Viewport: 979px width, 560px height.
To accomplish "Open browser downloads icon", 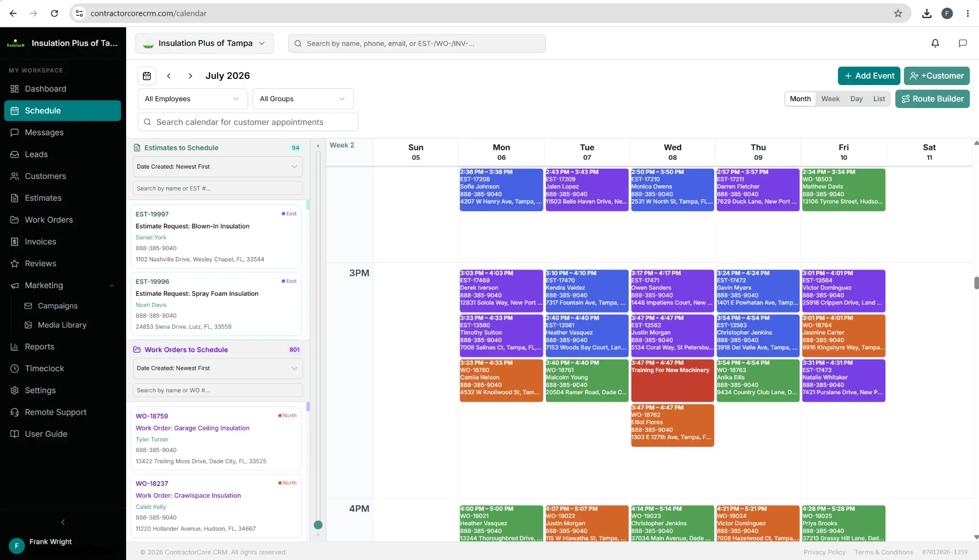I will point(926,13).
